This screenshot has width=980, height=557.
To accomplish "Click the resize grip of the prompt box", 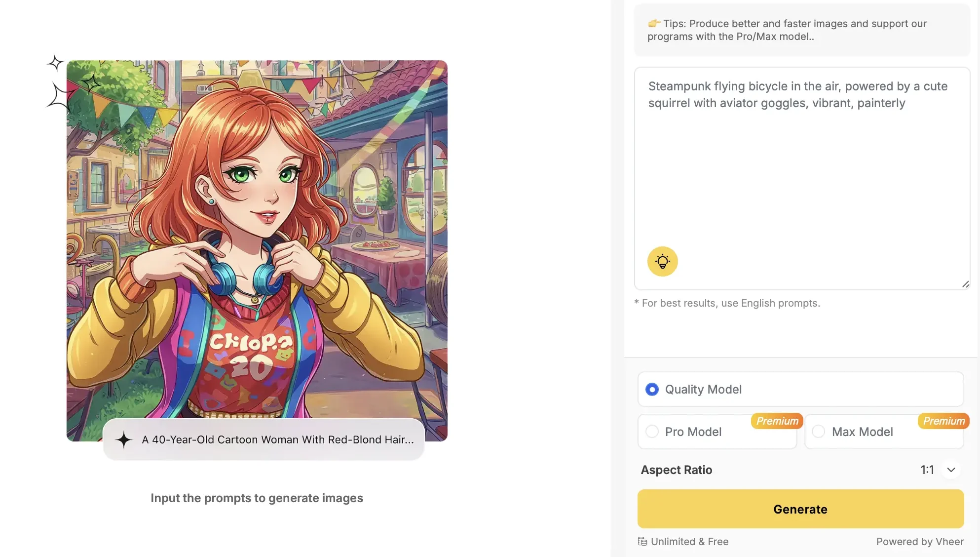I will 966,284.
